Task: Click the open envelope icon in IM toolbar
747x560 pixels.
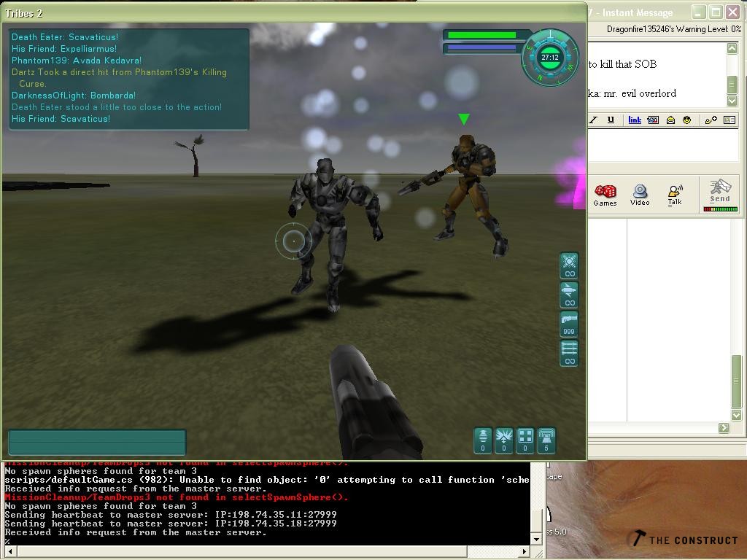Action: coord(670,120)
